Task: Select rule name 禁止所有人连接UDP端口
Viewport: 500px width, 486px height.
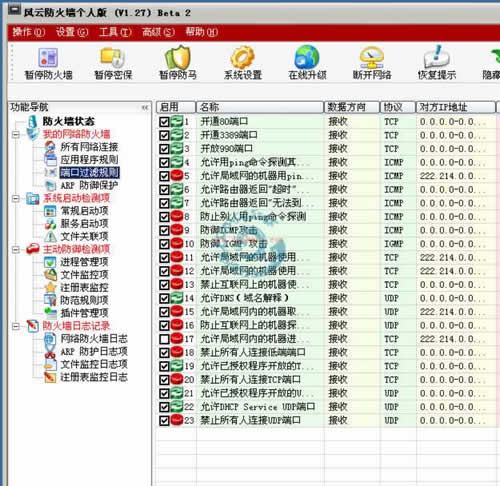Action: [x=250, y=420]
